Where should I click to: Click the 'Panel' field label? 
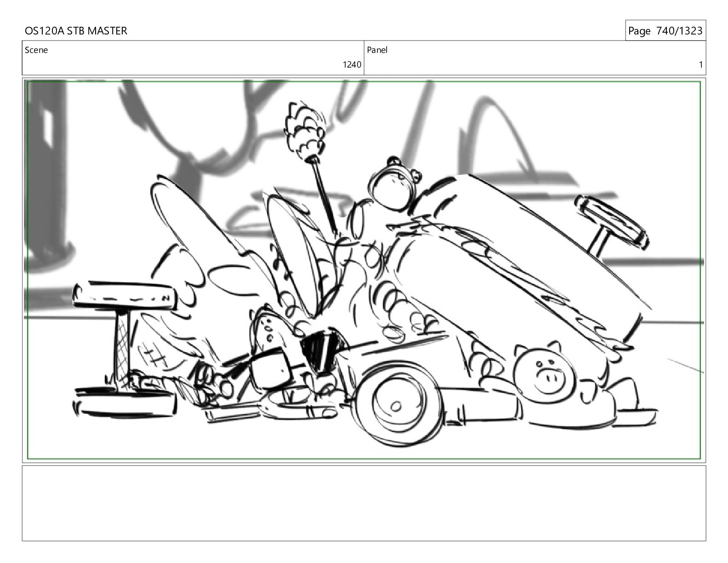377,50
